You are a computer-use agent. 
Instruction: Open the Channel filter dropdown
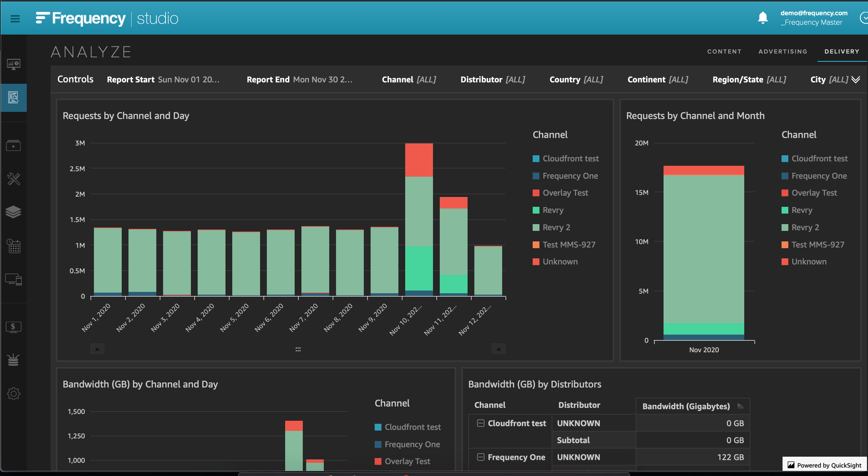point(409,80)
